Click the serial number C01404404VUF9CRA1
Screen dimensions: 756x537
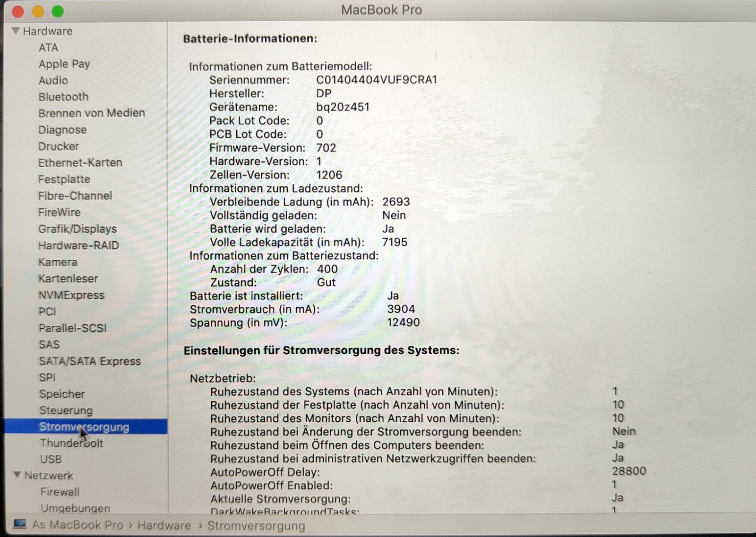[377, 80]
